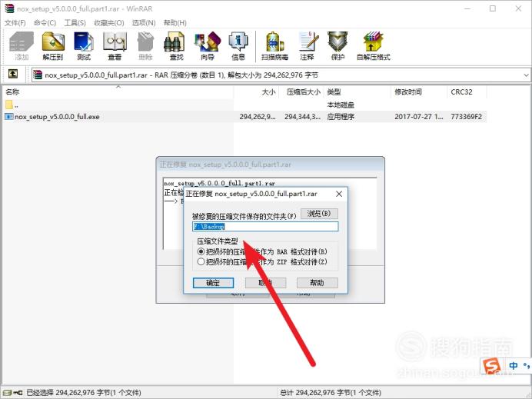Select the nox_setup_v5.0.0.0_full.exe file name

tap(57, 117)
